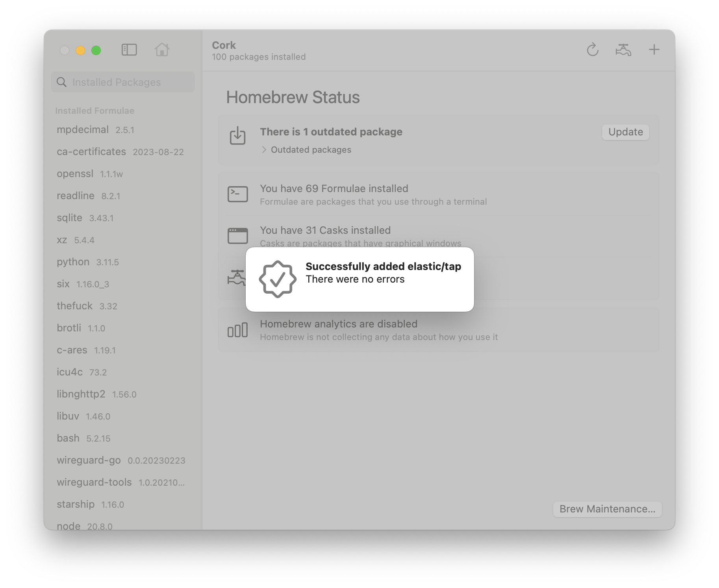
Task: Select the openssl formula
Action: tap(75, 174)
